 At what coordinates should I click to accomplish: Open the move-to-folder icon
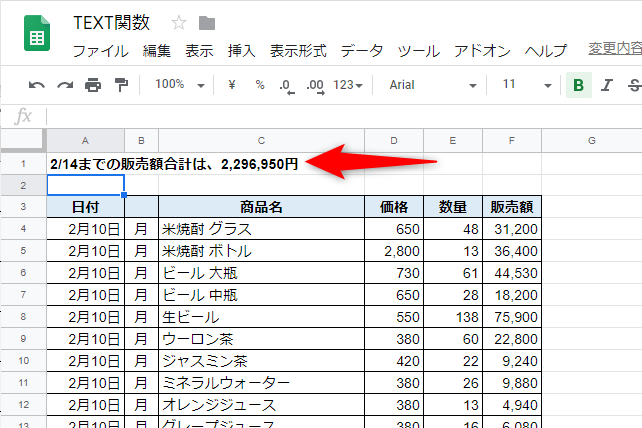point(207,23)
